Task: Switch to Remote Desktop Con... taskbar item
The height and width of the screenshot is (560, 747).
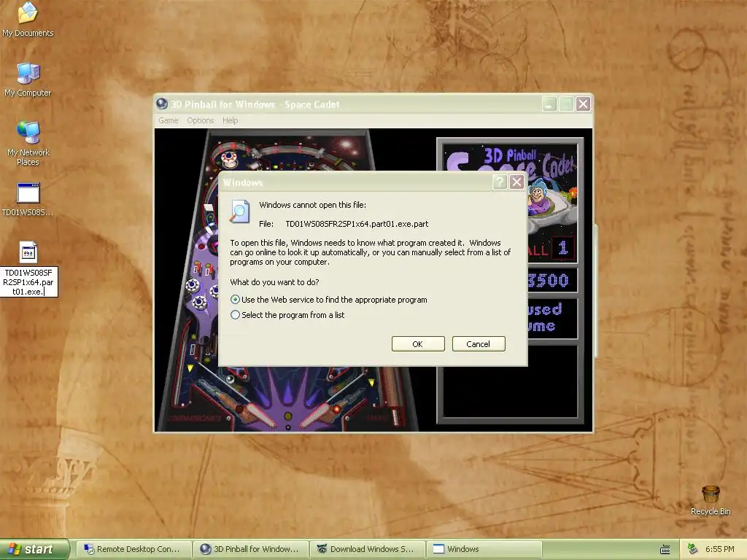Action: (x=134, y=549)
